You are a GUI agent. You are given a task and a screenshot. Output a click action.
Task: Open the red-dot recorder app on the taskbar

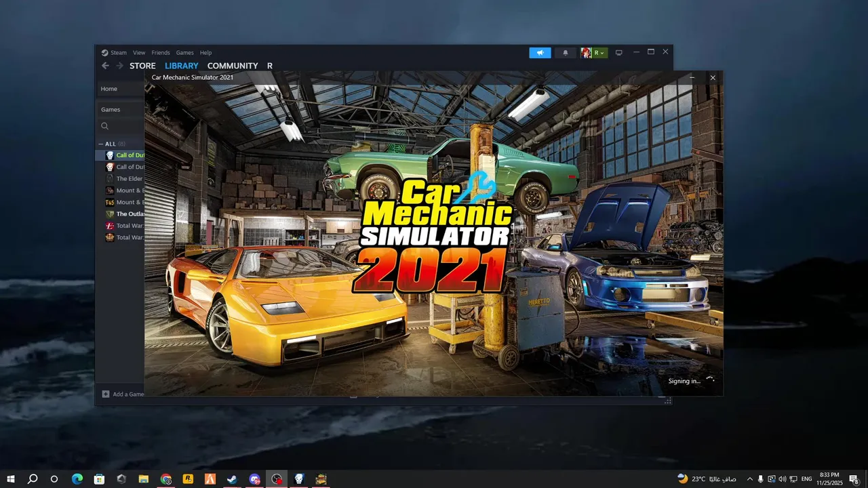pos(277,479)
